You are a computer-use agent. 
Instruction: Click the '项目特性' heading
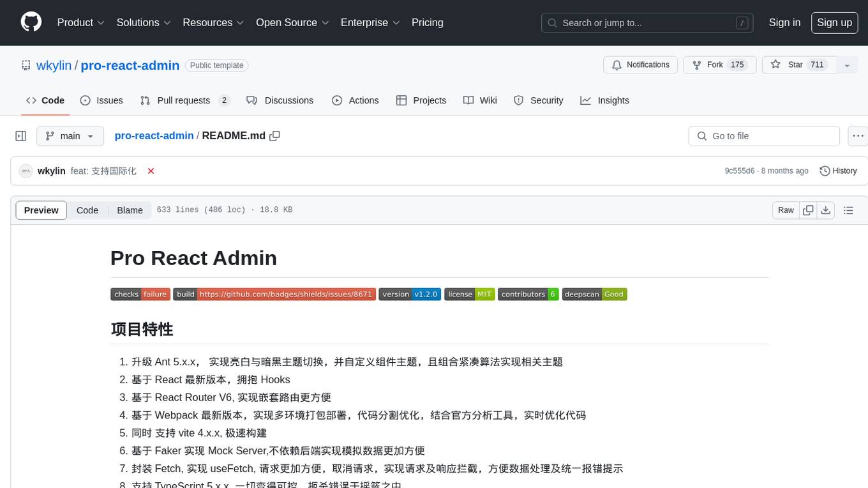pos(142,330)
